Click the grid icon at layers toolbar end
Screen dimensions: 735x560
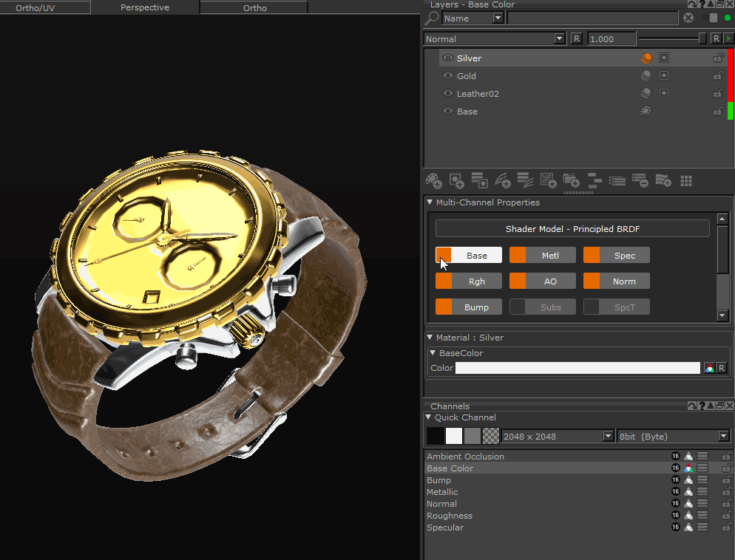pyautogui.click(x=686, y=180)
